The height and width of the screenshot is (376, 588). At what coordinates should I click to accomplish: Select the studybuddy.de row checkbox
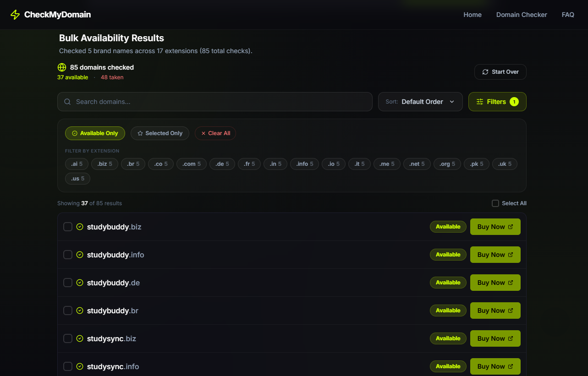point(68,283)
